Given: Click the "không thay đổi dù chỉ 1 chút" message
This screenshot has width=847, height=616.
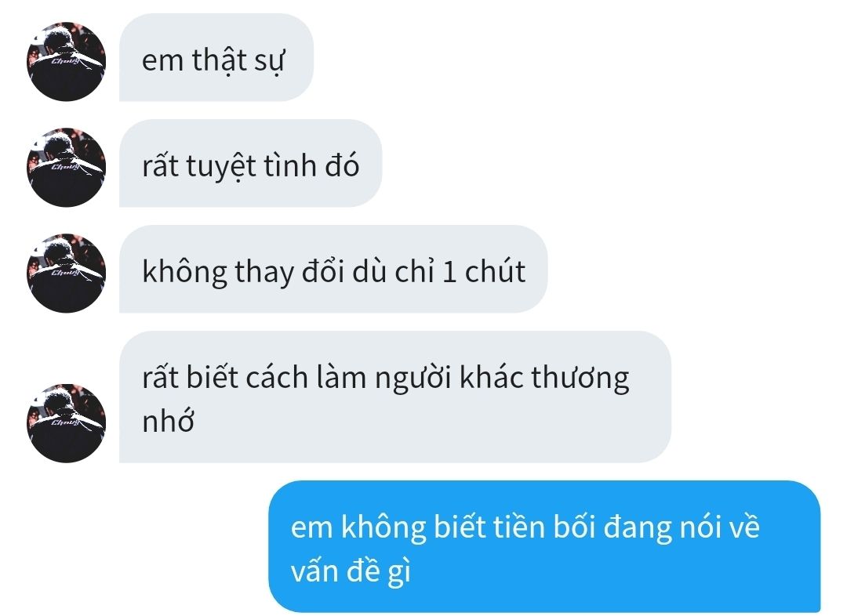Looking at the screenshot, I should coord(333,269).
